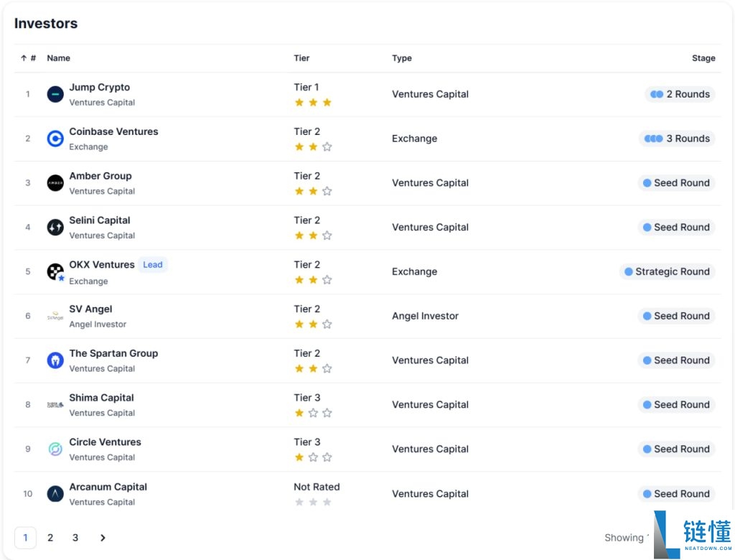Viewport: 735px width, 560px height.
Task: Click the Tier 3 label for Circle Ventures
Action: [307, 442]
